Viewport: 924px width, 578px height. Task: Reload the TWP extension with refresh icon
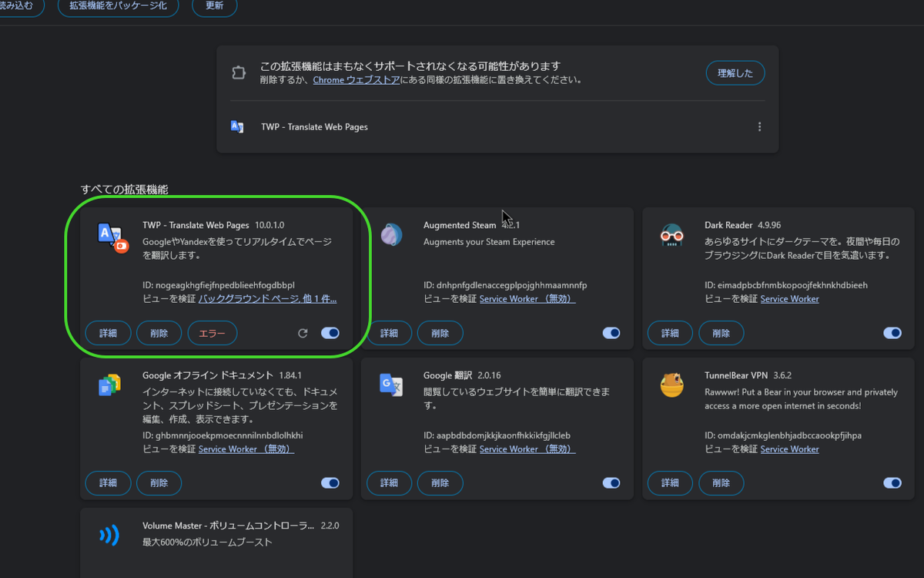tap(303, 333)
